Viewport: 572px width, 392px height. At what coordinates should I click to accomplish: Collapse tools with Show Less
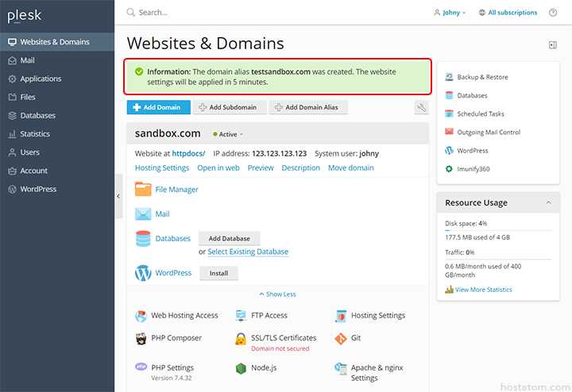pos(277,294)
